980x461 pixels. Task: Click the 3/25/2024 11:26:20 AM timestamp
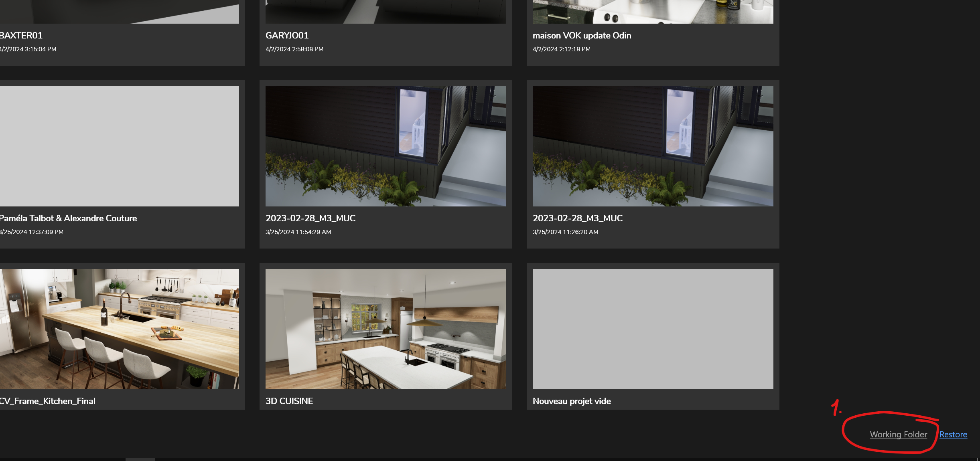click(565, 232)
